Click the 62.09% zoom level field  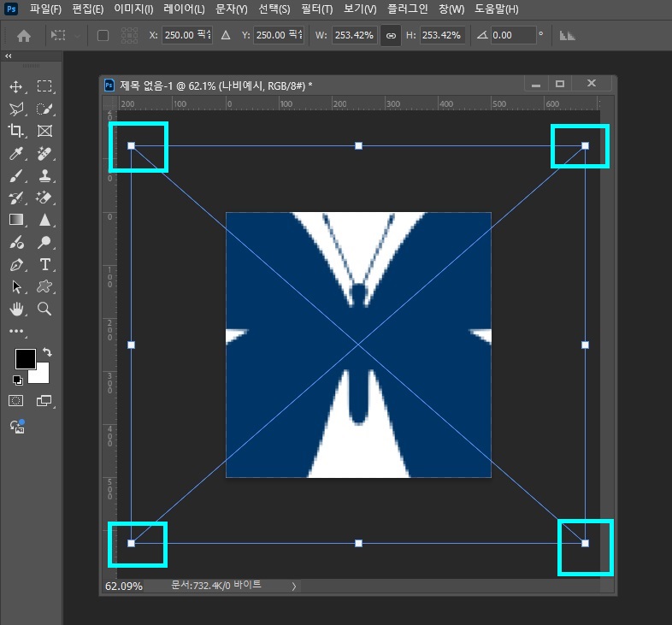124,586
